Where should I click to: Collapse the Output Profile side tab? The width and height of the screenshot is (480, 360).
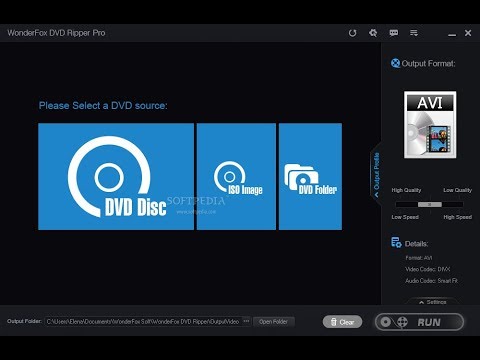[x=376, y=173]
